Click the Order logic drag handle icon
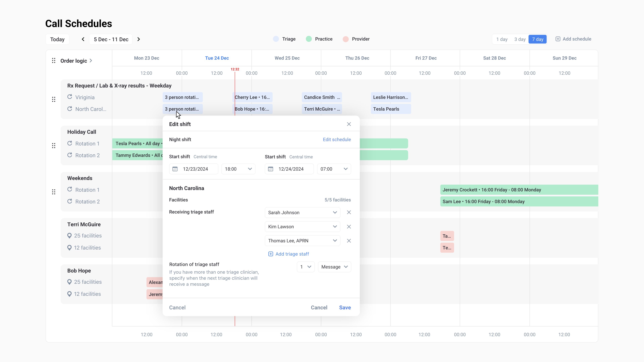 53,61
